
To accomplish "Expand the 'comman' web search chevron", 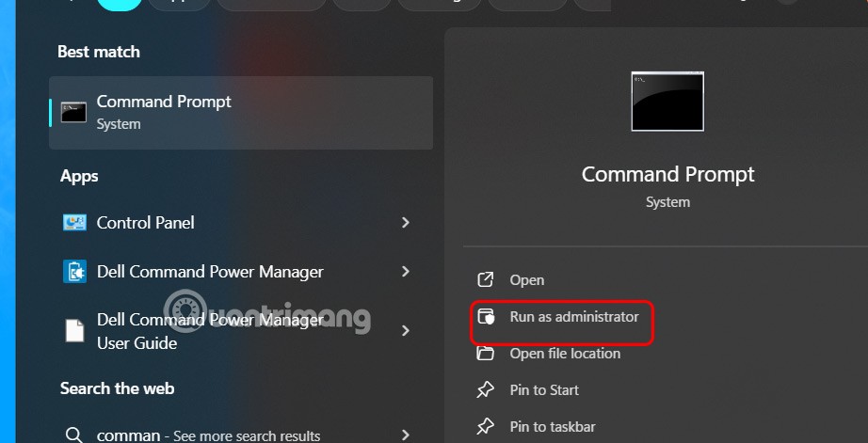I will coord(406,435).
